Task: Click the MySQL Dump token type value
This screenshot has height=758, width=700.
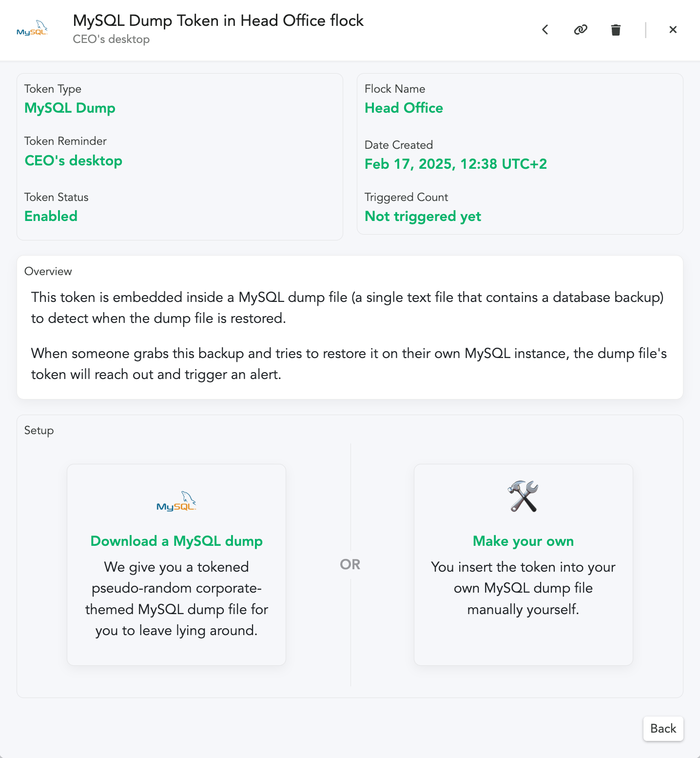Action: [70, 108]
